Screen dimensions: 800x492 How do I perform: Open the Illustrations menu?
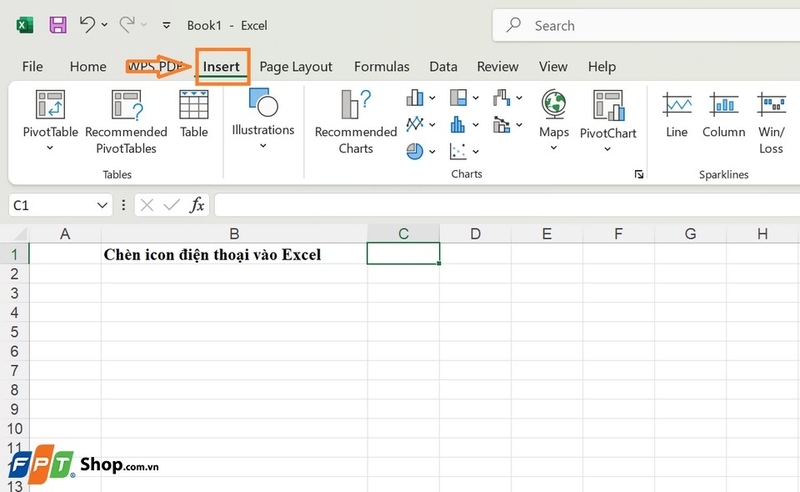click(x=263, y=119)
